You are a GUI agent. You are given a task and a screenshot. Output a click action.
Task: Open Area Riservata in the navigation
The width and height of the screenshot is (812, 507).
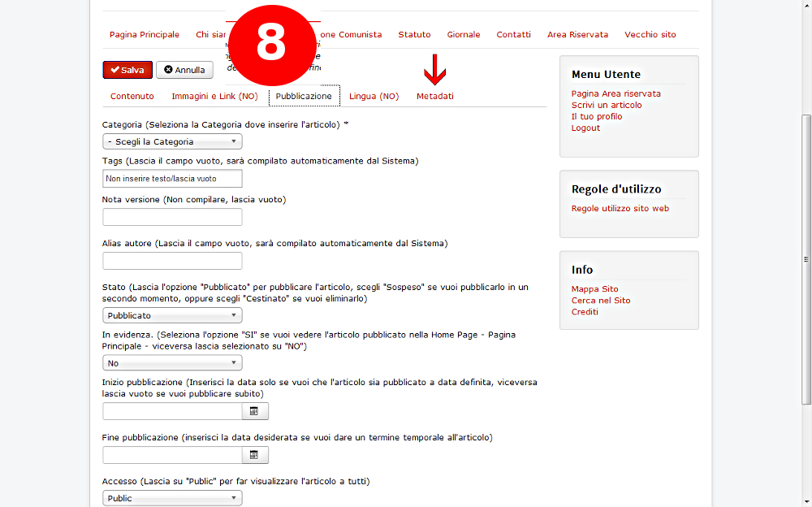pyautogui.click(x=578, y=35)
